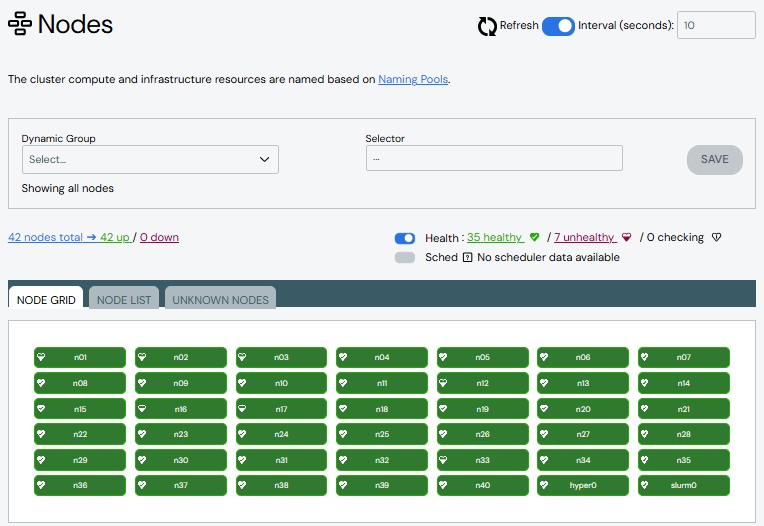Click the Interval seconds input field
The width and height of the screenshot is (764, 526).
[716, 25]
